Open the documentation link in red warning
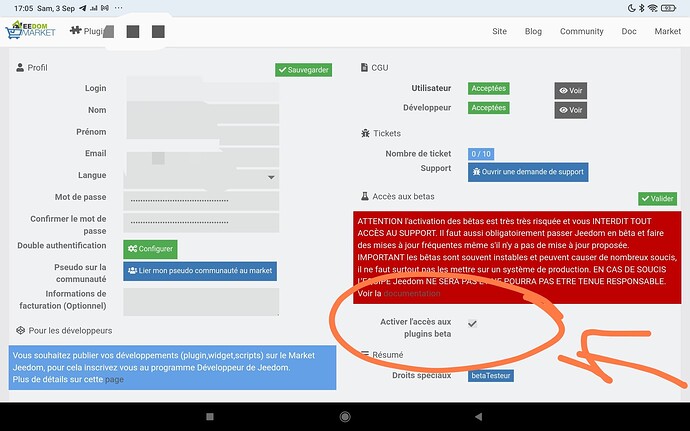This screenshot has width=690, height=431. (x=411, y=293)
